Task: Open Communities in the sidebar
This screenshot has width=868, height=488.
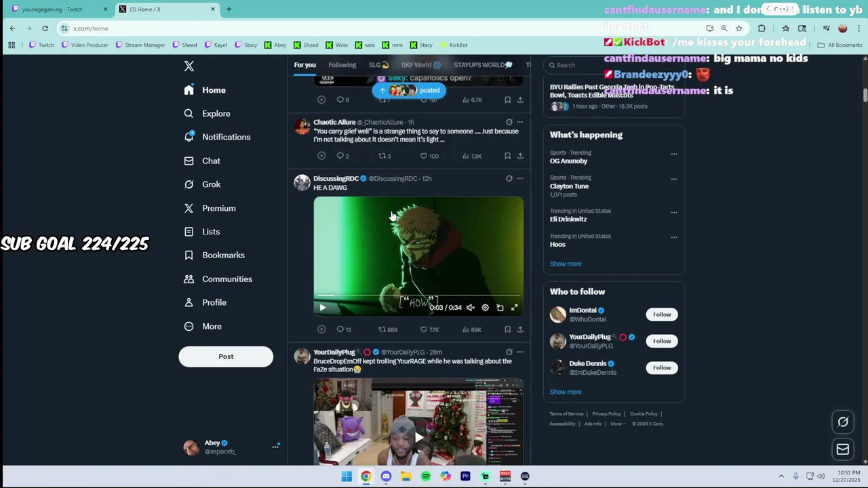Action: click(218, 279)
